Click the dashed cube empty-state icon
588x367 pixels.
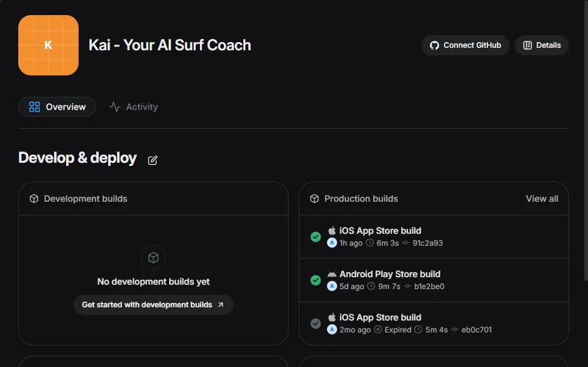(153, 258)
